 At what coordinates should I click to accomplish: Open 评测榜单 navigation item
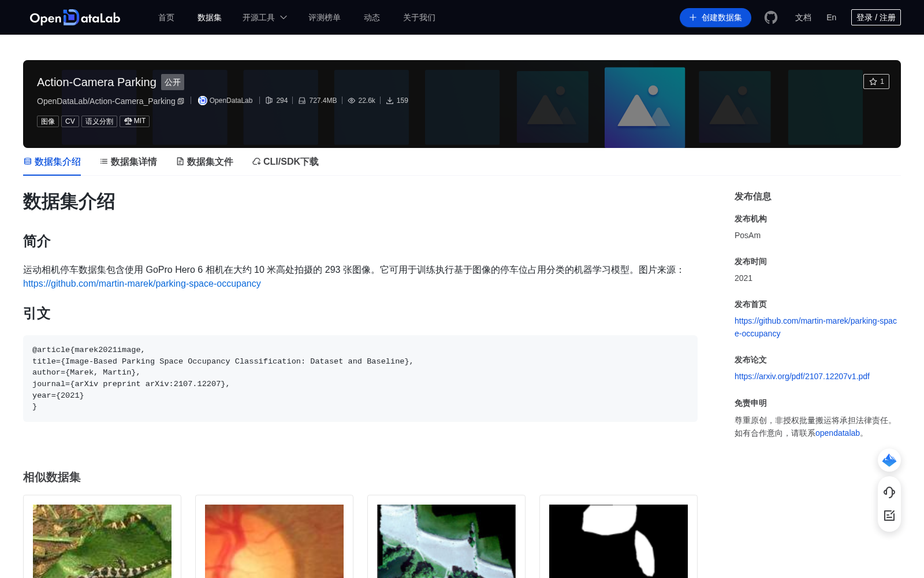tap(325, 17)
